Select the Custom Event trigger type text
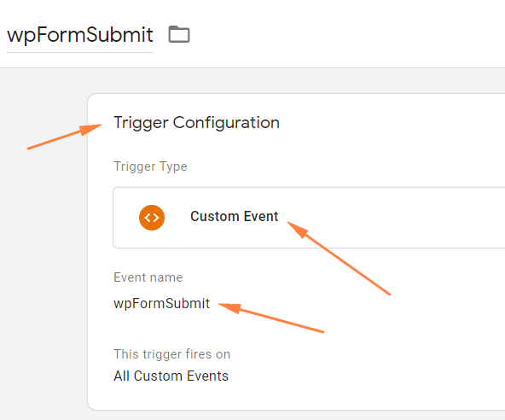 [234, 216]
